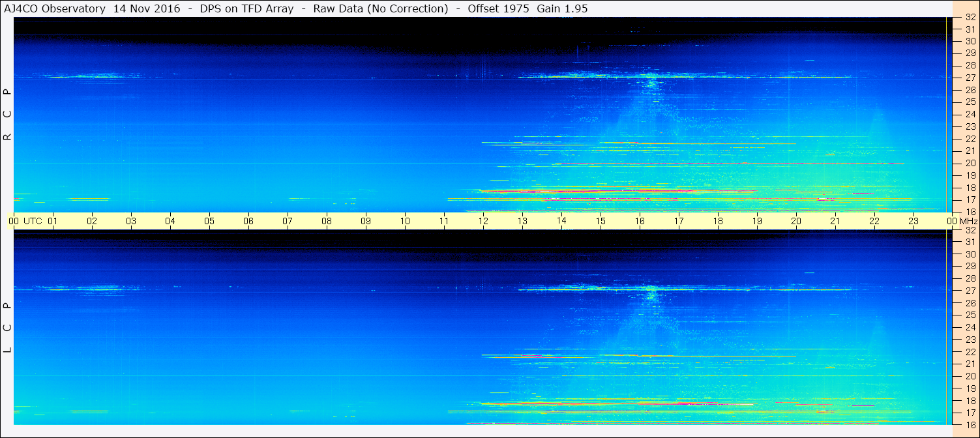Click the 04 hour tick label
This screenshot has width=980, height=438.
point(170,221)
